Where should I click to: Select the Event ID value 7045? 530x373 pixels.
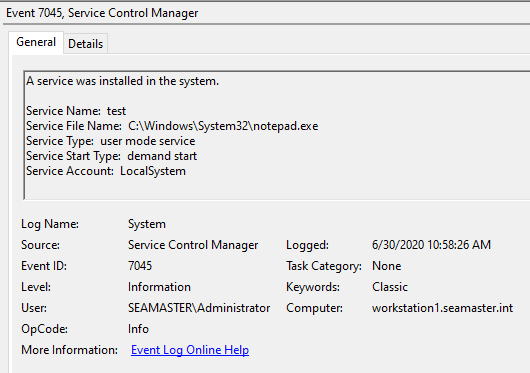(x=140, y=266)
